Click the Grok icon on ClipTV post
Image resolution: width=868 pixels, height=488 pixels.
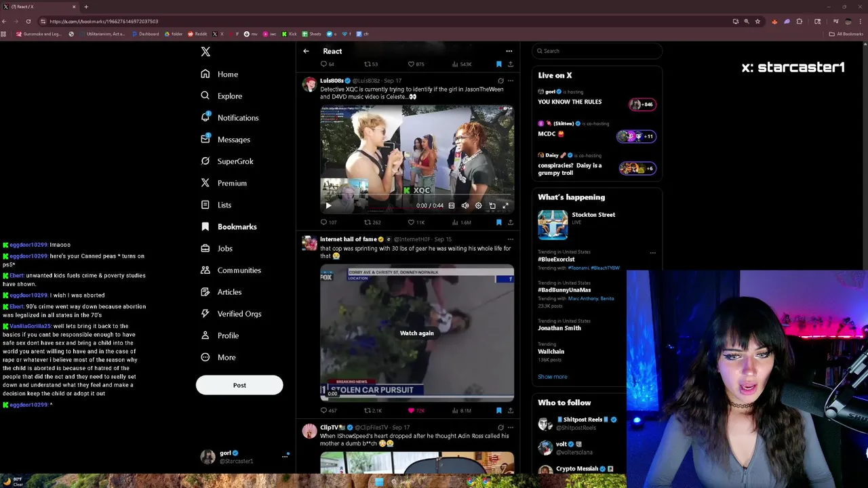click(x=500, y=428)
